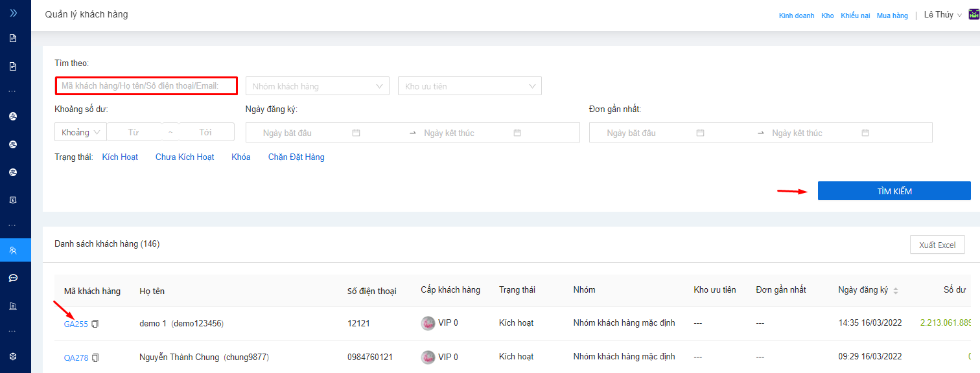Focus the customer code/name/phone search field
The width and height of the screenshot is (980, 373).
click(x=146, y=85)
